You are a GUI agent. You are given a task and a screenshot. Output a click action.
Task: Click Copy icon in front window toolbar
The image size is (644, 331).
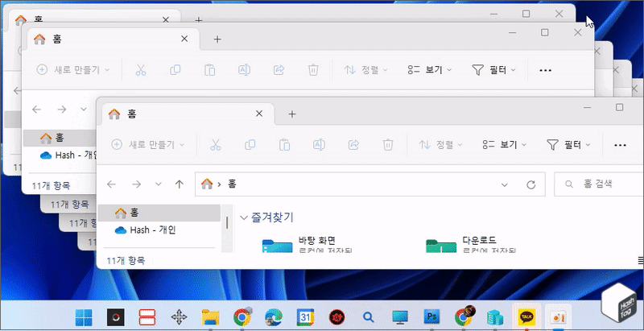(x=250, y=144)
